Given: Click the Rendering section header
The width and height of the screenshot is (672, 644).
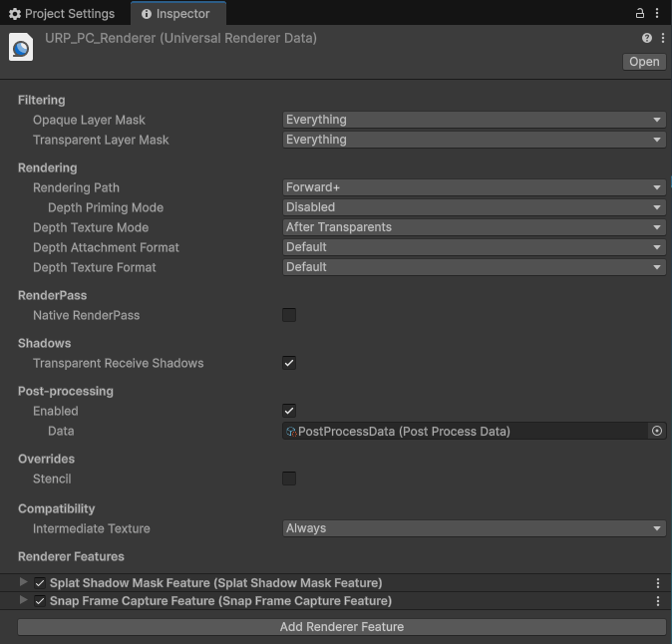Looking at the screenshot, I should tap(48, 167).
